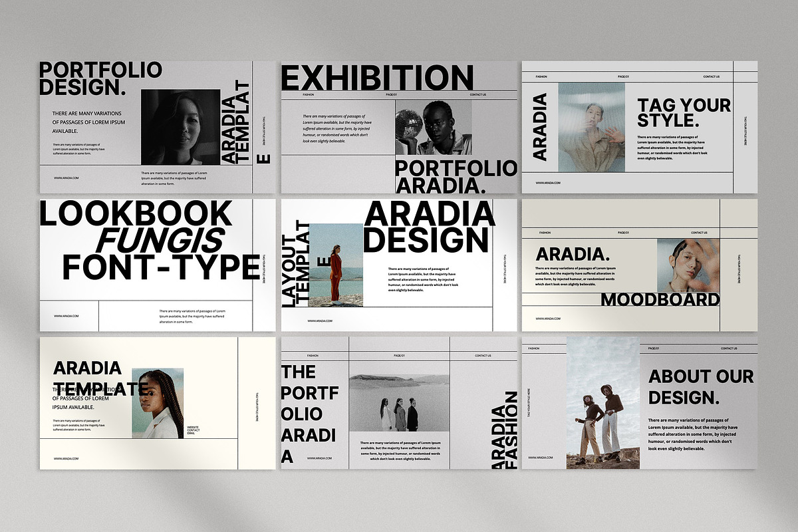
Task: Click the photo of woman with braids
Action: click(158, 404)
